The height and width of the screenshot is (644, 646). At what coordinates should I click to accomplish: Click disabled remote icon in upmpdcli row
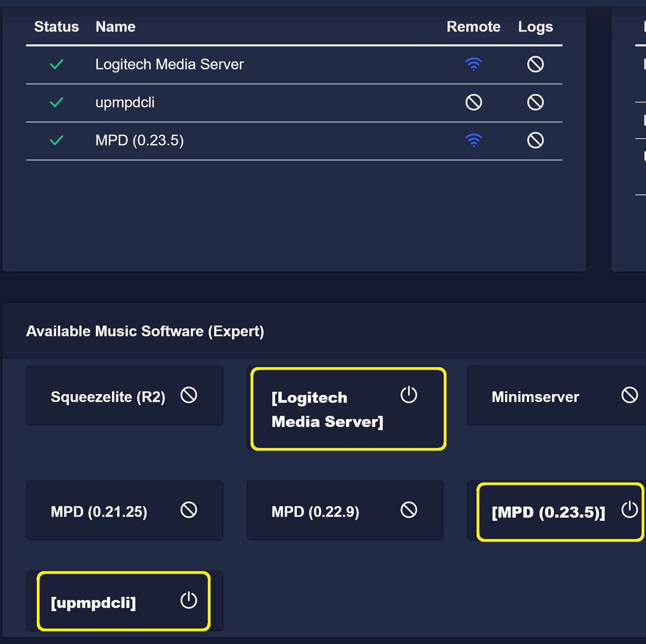474,102
